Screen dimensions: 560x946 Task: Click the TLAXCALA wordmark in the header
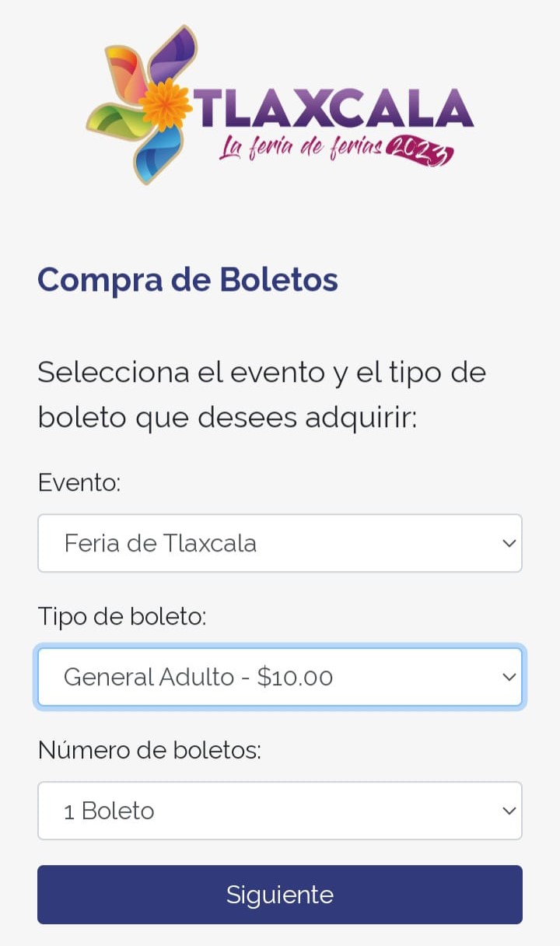334,107
